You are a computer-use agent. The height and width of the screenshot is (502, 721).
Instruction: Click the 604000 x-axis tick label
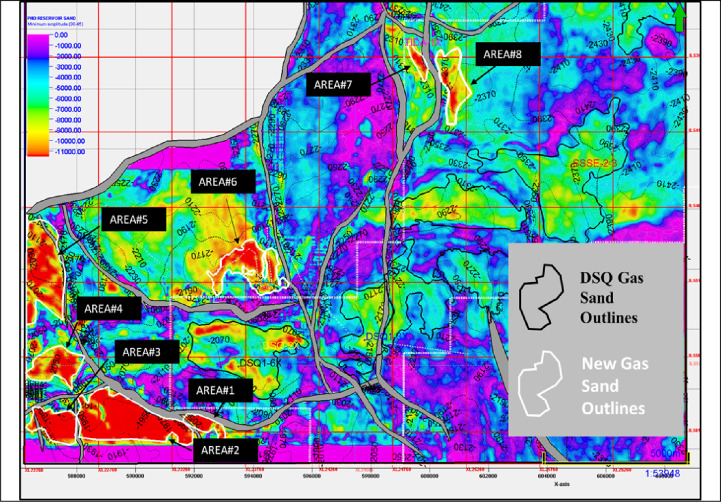click(x=547, y=476)
